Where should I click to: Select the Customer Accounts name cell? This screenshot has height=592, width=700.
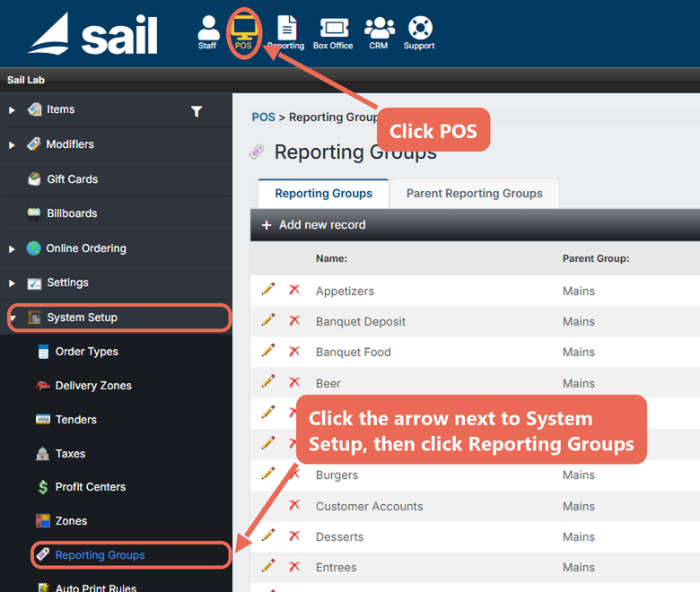pos(370,507)
